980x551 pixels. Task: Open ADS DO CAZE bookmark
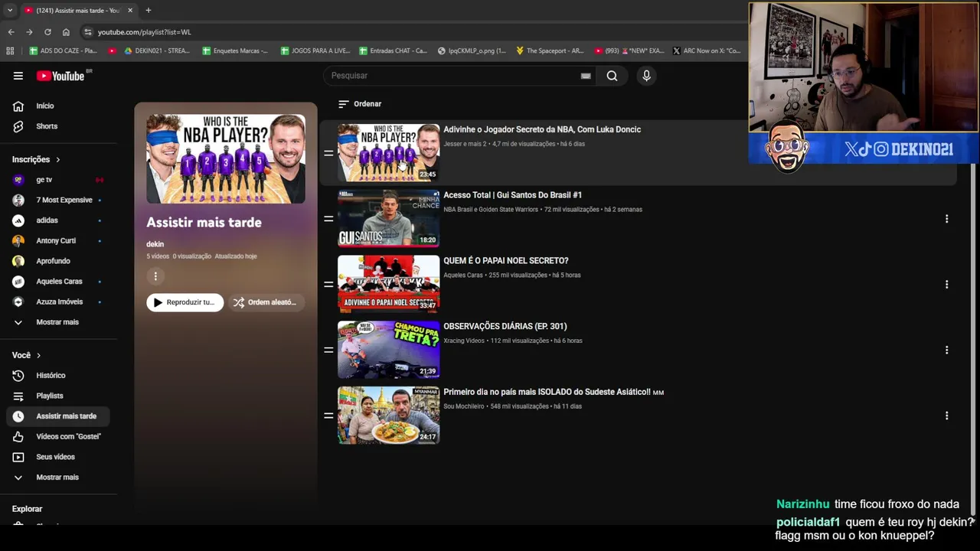[63, 51]
